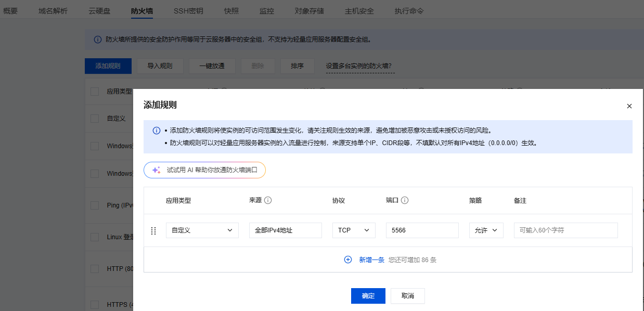Click the 一键放通 button
This screenshot has width=644, height=311.
(x=212, y=66)
